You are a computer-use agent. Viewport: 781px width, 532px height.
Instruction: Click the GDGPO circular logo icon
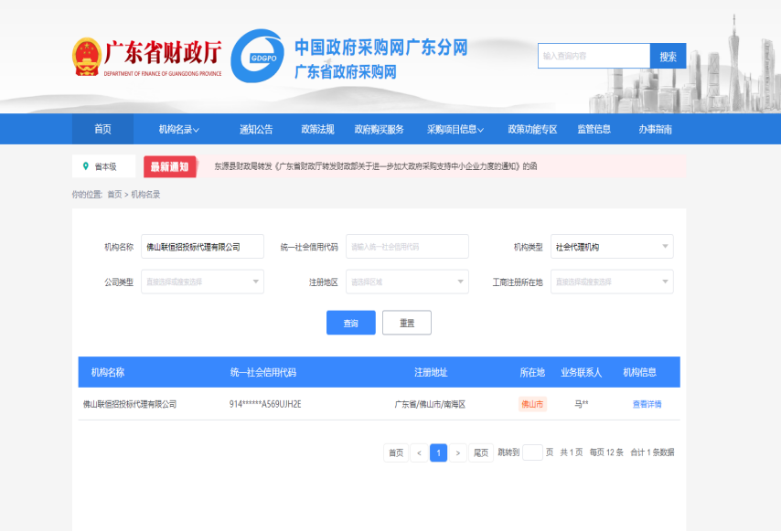257,57
